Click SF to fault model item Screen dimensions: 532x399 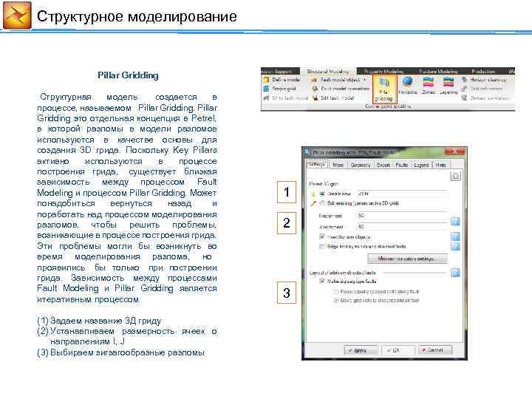[x=286, y=98]
